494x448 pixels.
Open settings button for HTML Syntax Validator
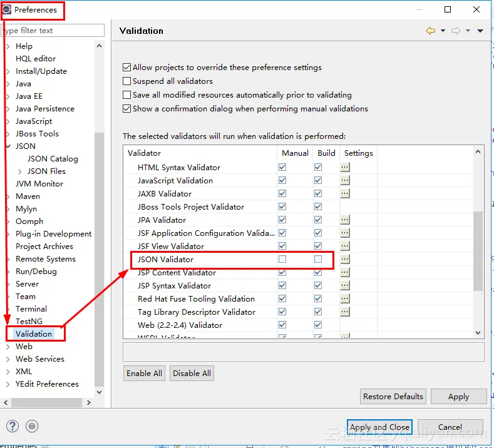pyautogui.click(x=345, y=167)
